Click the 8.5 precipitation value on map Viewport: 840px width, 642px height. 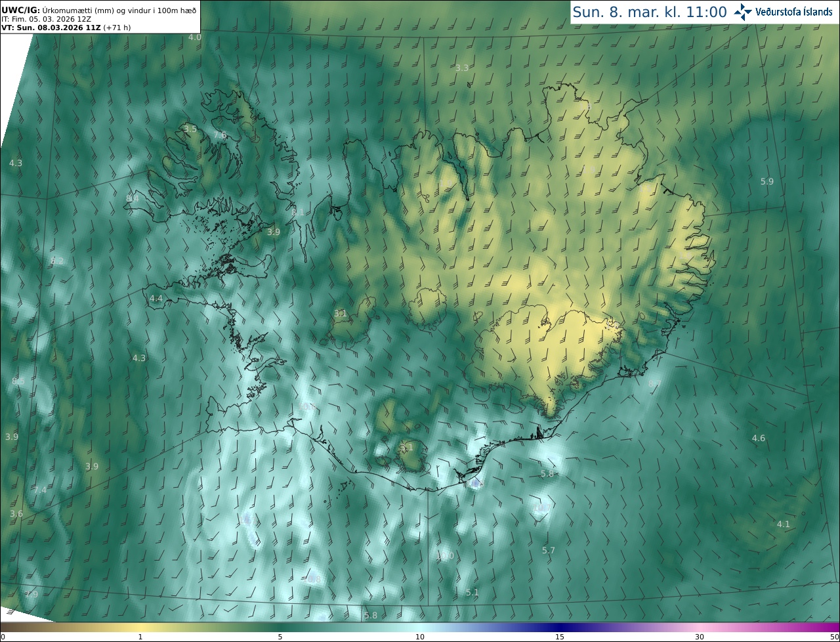coord(18,381)
